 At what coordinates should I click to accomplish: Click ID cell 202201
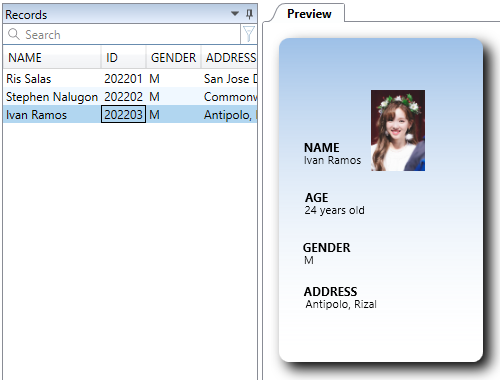point(123,79)
